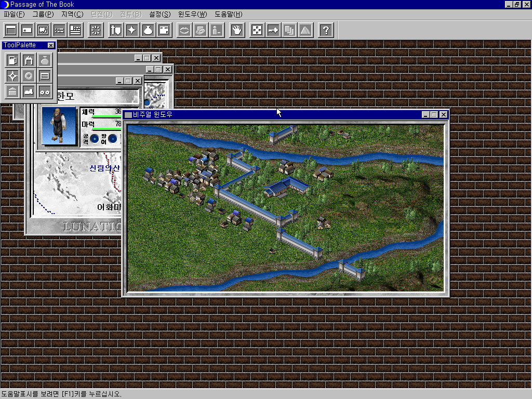Select the four-point star tool in ToolPalette
The height and width of the screenshot is (399, 532).
tap(12, 76)
